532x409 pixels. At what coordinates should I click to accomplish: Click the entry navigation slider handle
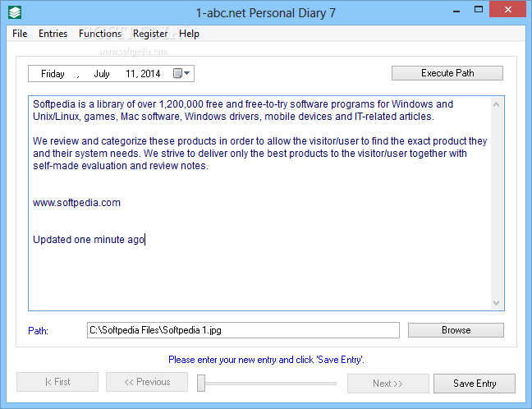click(201, 384)
